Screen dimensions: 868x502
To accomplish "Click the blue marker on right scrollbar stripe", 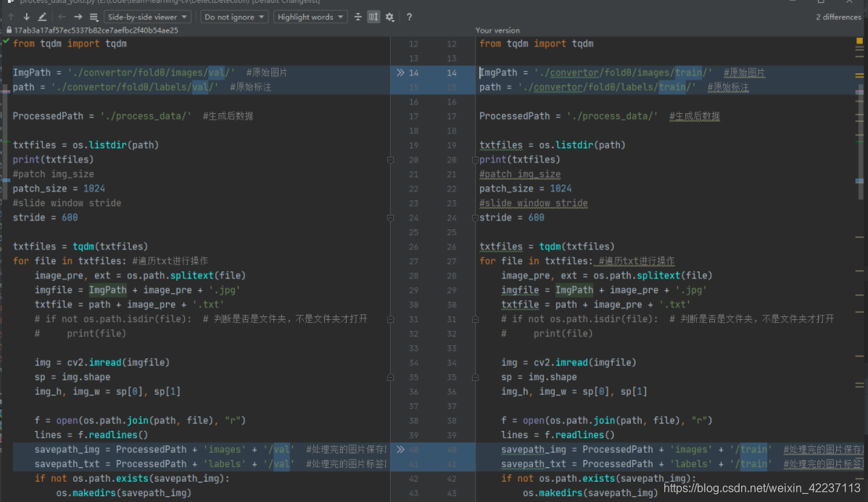I will tap(859, 181).
